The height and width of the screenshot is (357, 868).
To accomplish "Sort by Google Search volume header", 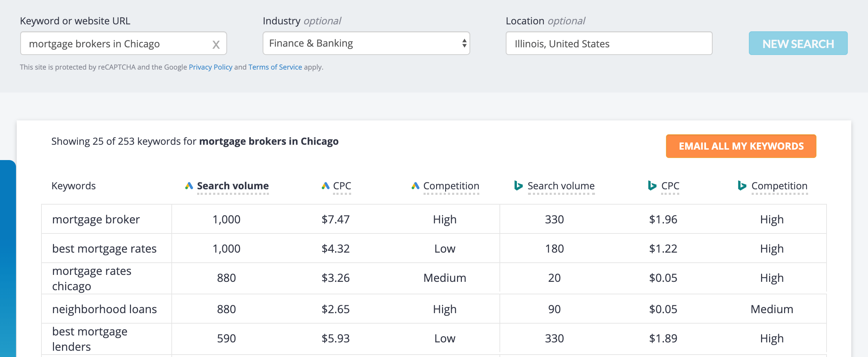I will [233, 186].
